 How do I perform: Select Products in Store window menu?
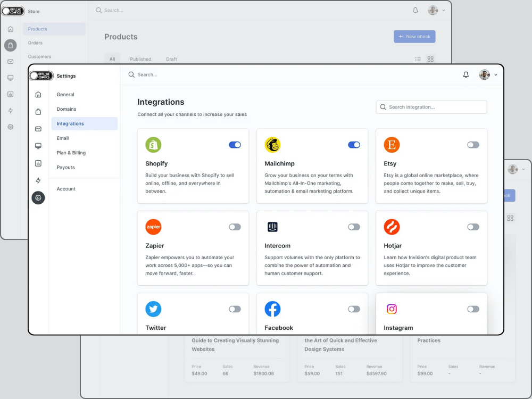coord(54,29)
